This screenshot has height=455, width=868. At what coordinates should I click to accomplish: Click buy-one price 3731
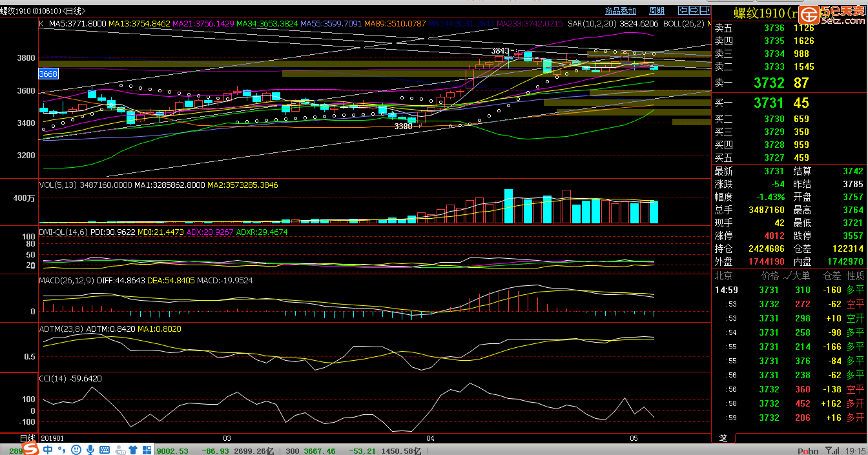coord(769,103)
